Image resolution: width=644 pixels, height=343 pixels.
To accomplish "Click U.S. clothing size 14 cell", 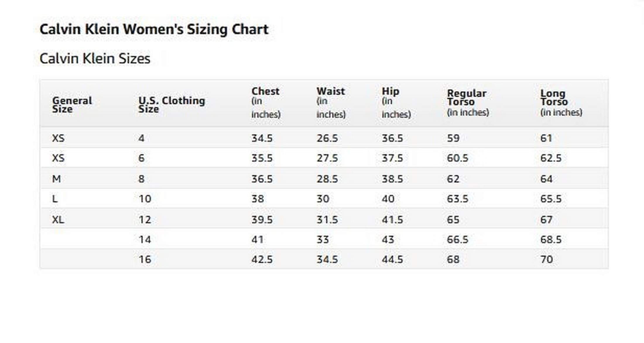I will (x=145, y=240).
